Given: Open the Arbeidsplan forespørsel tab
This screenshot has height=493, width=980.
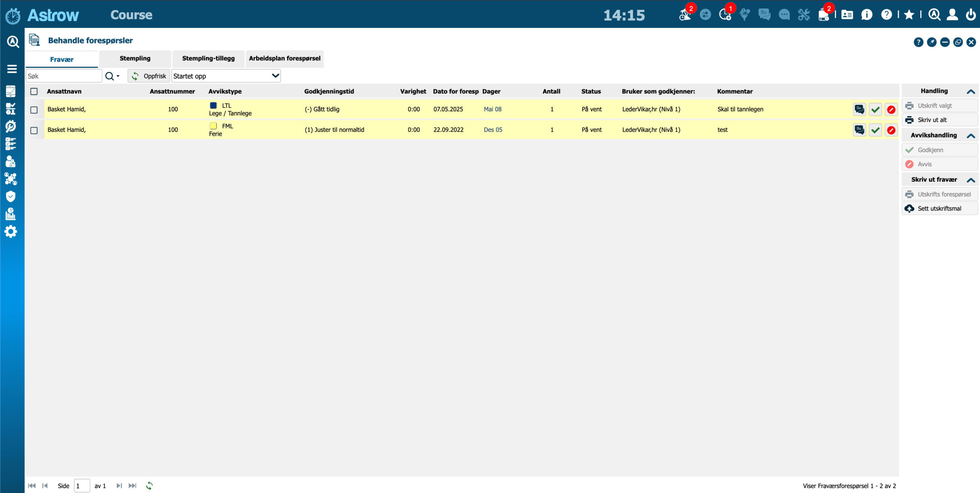Looking at the screenshot, I should tap(284, 59).
